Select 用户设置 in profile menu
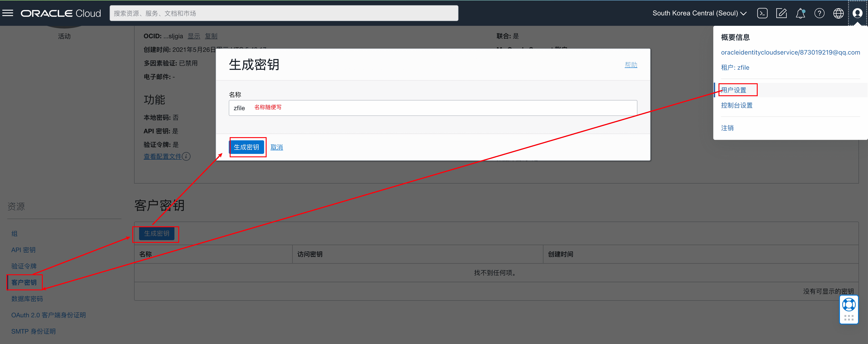The width and height of the screenshot is (868, 344). 733,90
